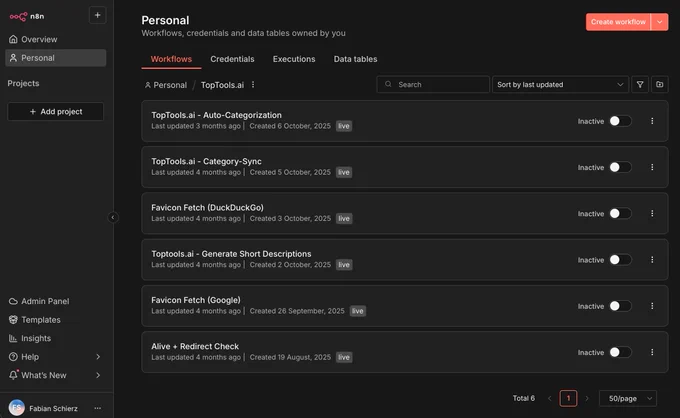Image resolution: width=680 pixels, height=418 pixels.
Task: Activate the Auto-Categorization workflow toggle
Action: 620,121
